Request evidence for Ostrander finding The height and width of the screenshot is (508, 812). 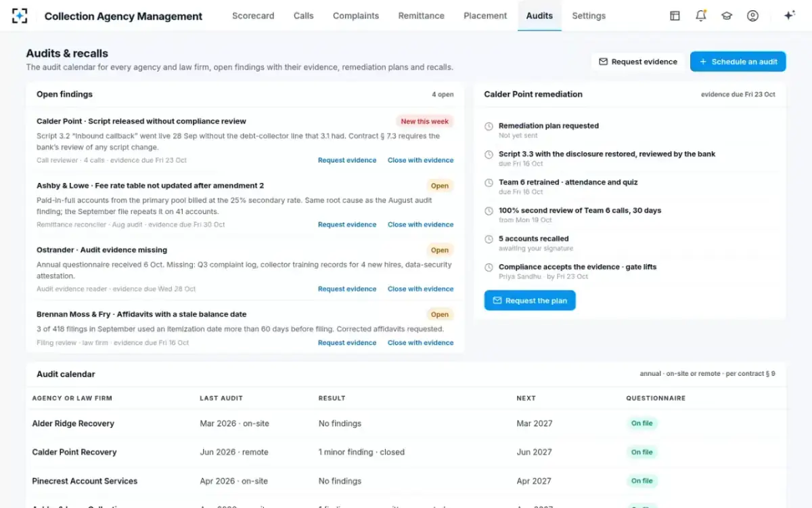pos(347,289)
